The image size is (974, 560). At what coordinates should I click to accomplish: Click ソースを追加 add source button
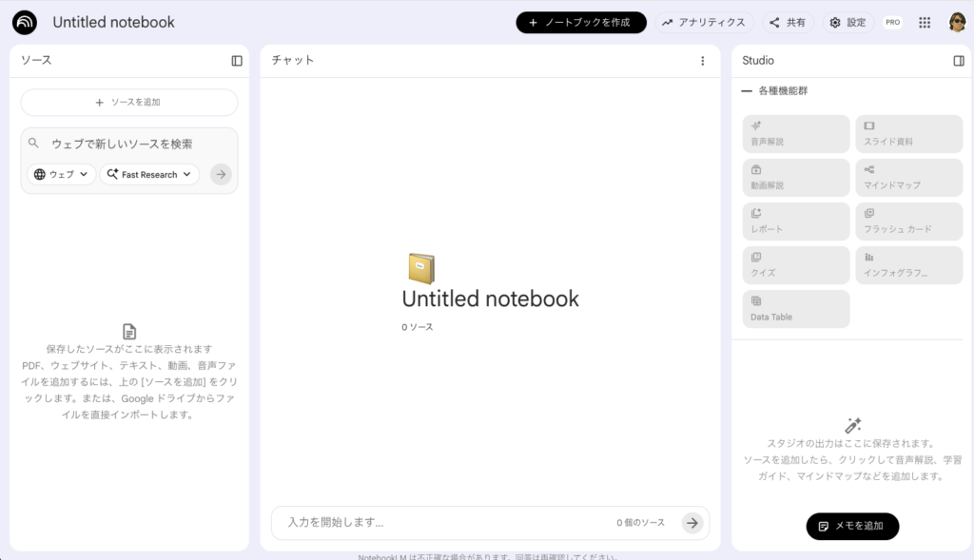(129, 102)
